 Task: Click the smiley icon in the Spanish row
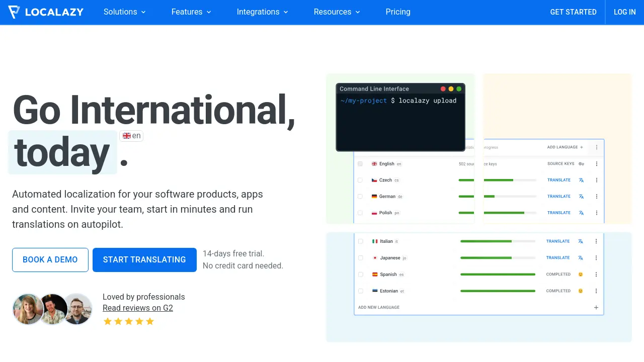click(x=581, y=275)
